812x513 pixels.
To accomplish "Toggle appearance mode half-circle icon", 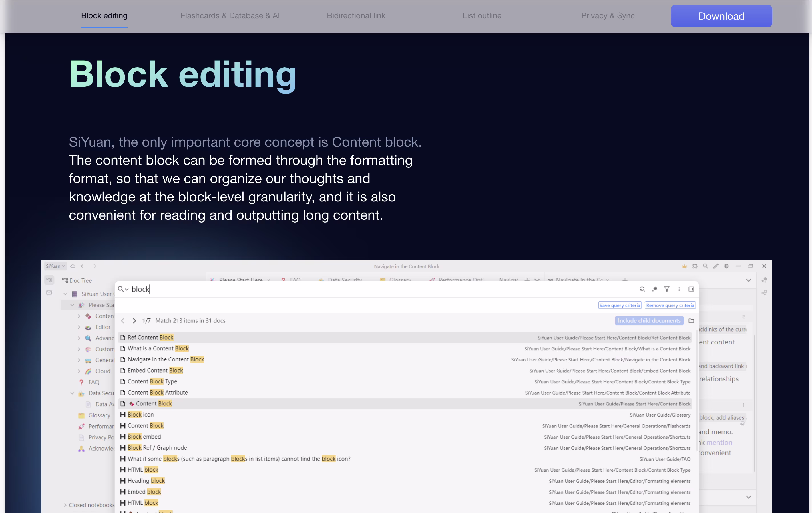I will (x=726, y=266).
